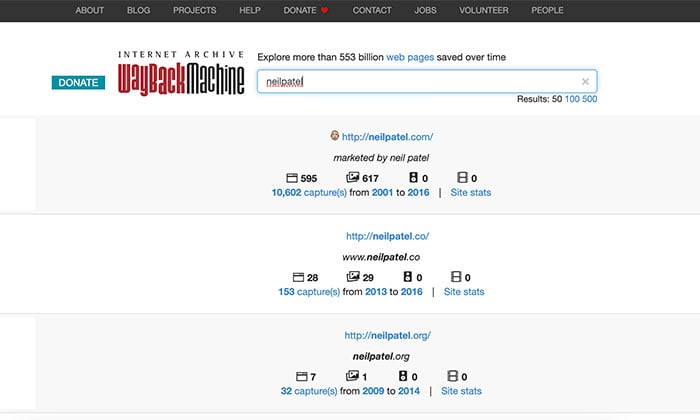Click the "www.neilpatel.co" description text
700x420 pixels.
point(381,257)
